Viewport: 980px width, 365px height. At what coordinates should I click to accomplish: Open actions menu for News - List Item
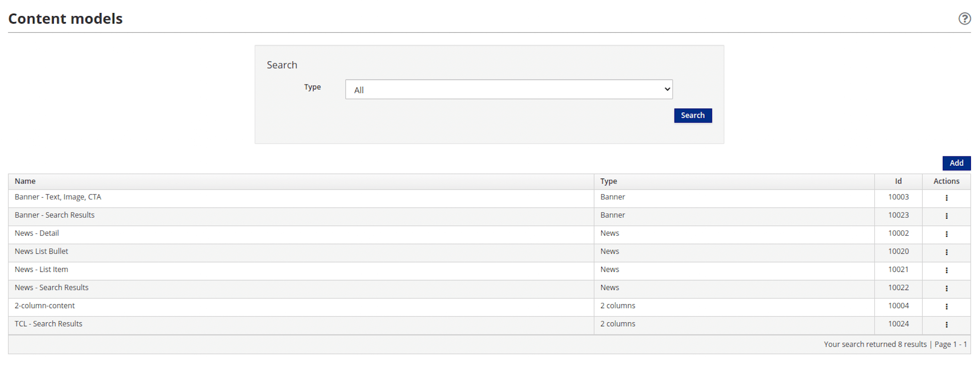(x=946, y=270)
